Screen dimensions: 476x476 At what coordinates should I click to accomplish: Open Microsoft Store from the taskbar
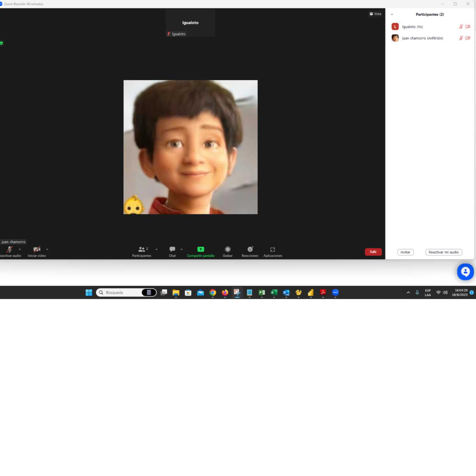(x=188, y=293)
